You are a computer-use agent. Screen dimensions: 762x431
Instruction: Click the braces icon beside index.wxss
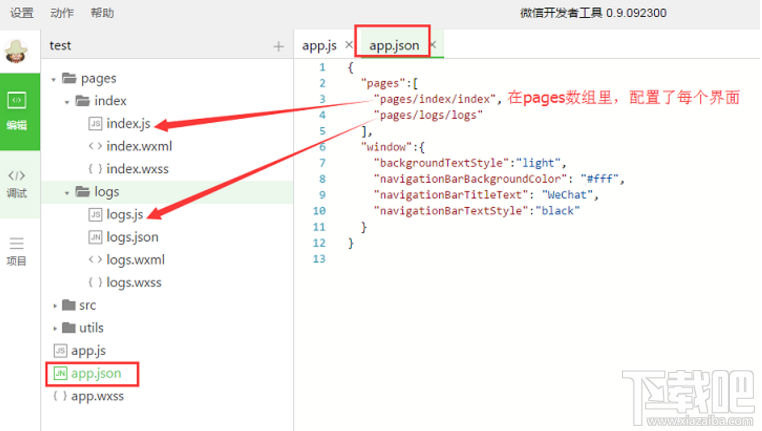[x=95, y=169]
